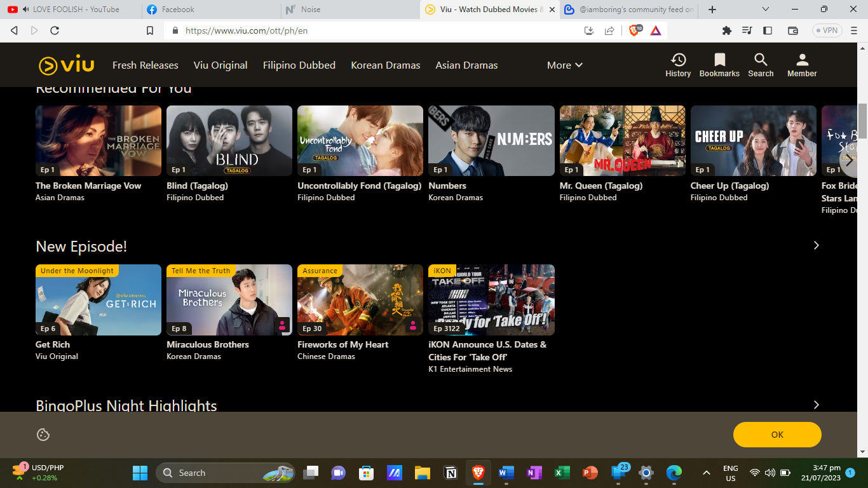The width and height of the screenshot is (868, 488).
Task: Go to Filipino Dubbed category
Action: 299,65
